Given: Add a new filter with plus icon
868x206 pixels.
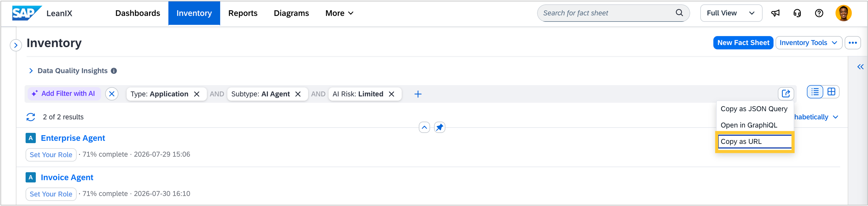Looking at the screenshot, I should [x=418, y=94].
